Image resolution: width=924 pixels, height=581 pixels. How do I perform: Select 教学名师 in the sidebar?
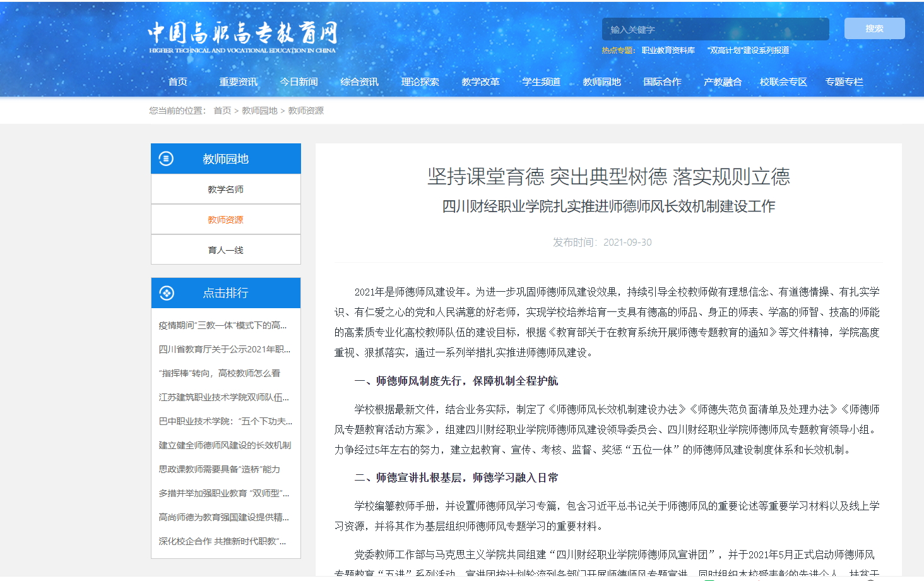click(225, 189)
